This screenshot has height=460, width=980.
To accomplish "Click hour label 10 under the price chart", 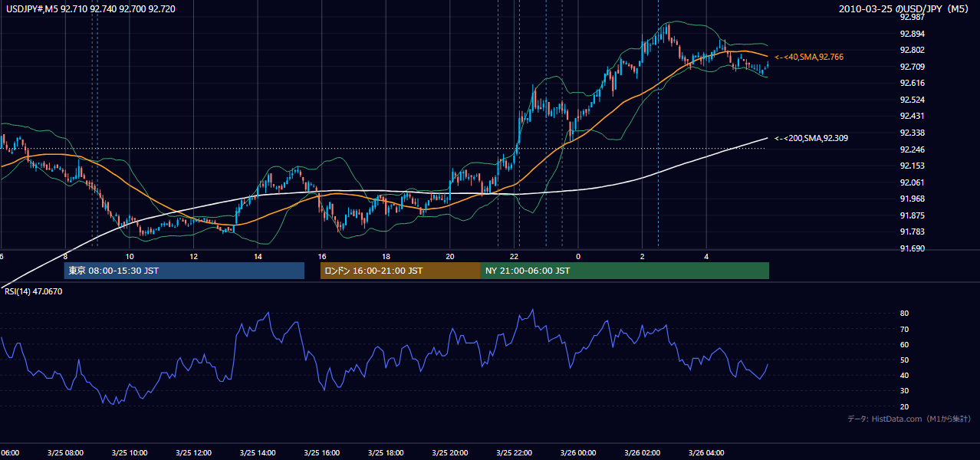I will coord(130,257).
